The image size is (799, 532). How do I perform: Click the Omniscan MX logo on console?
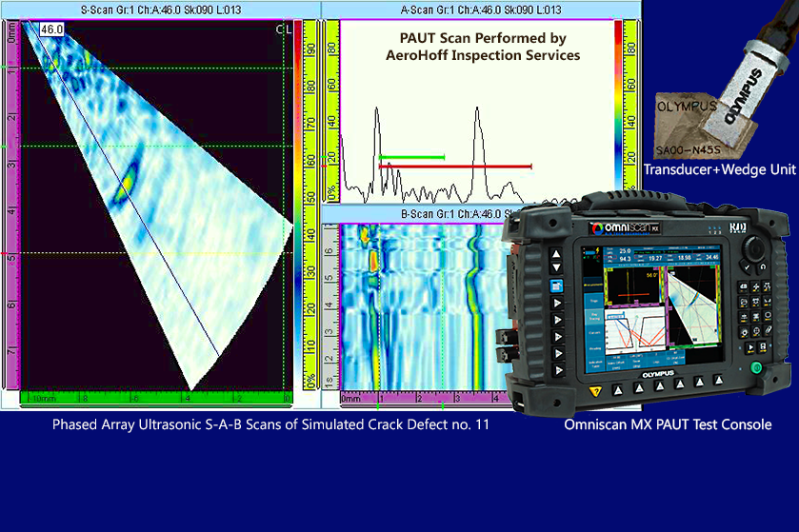point(626,228)
